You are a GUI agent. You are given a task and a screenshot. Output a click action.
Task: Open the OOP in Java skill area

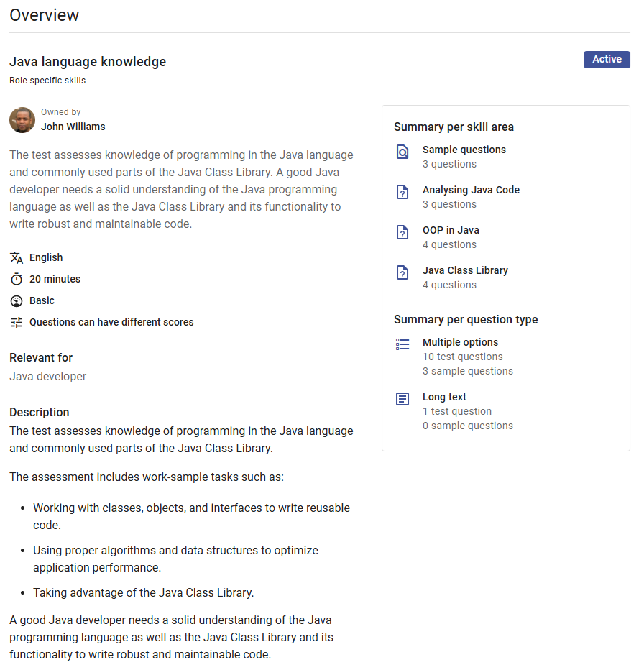[451, 231]
